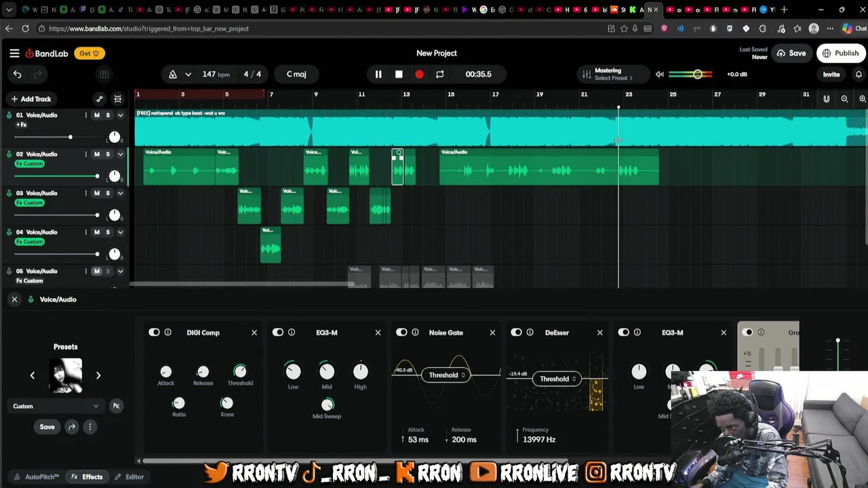Open the Custom preset dropdown
The width and height of the screenshot is (868, 488).
coord(56,406)
